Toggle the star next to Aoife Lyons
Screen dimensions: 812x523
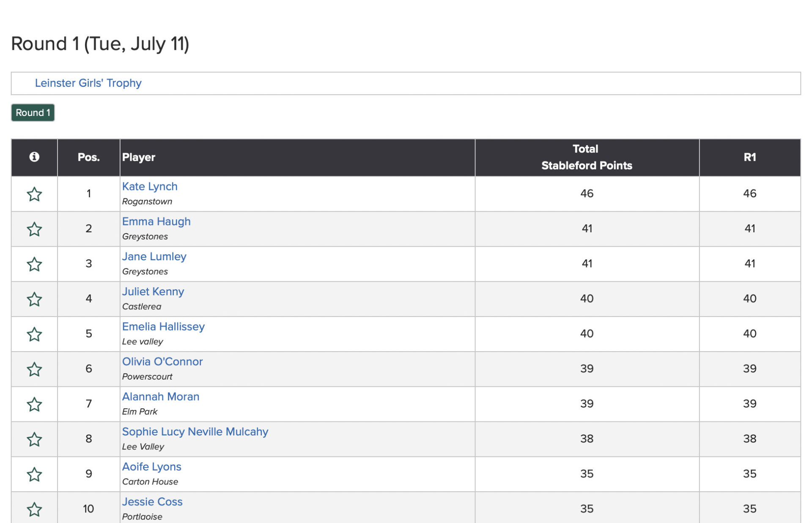click(34, 475)
